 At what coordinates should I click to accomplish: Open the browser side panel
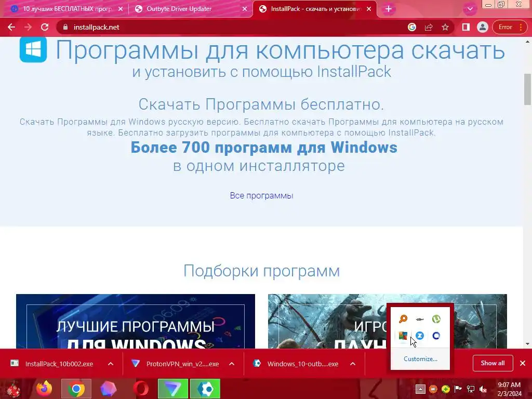tap(466, 27)
